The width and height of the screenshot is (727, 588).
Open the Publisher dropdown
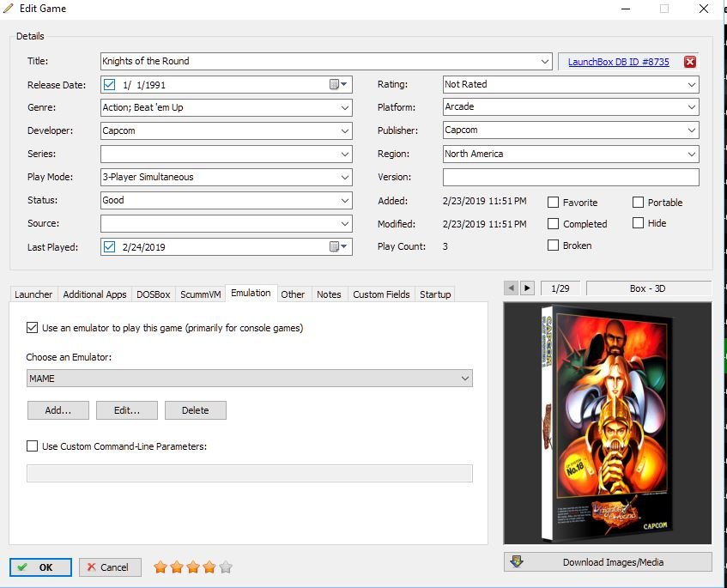click(692, 130)
